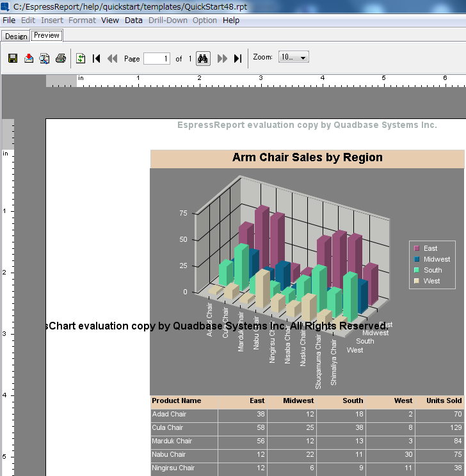Jump to the last page
This screenshot has width=466, height=476.
(x=238, y=58)
